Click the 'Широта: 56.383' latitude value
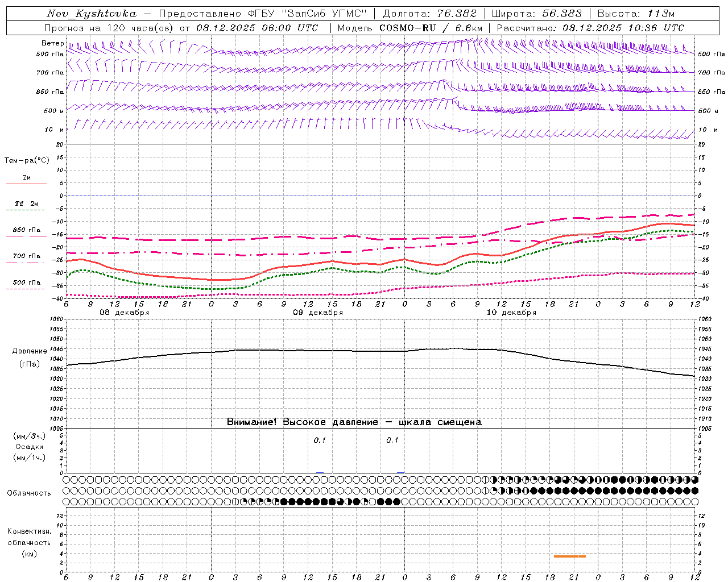 tap(537, 14)
